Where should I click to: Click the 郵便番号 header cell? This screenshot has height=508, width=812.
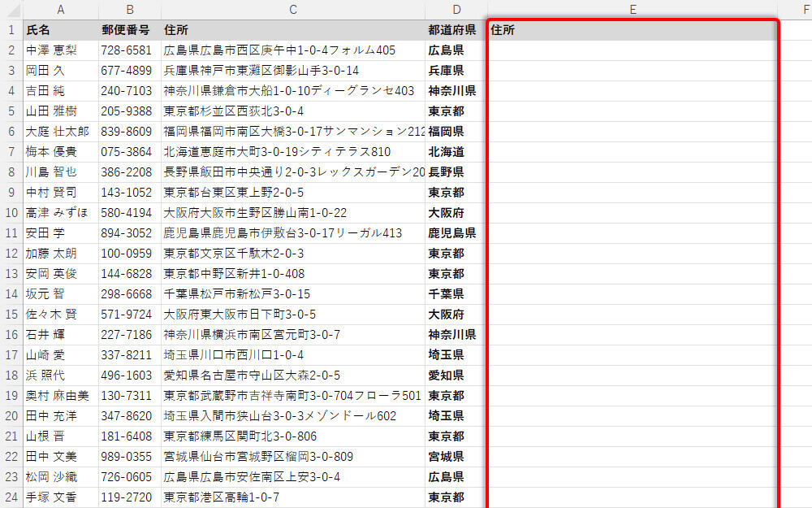(130, 30)
